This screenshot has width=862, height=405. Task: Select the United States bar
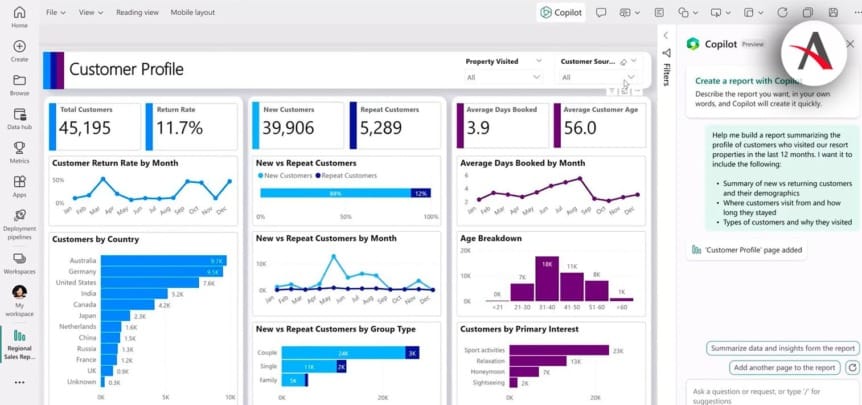pos(150,282)
